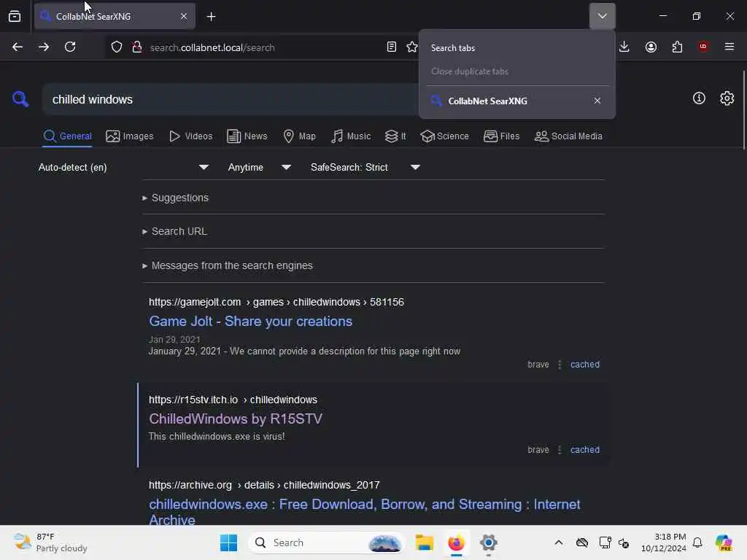747x560 pixels.
Task: Toggle reader view icon in address bar
Action: pos(392,47)
